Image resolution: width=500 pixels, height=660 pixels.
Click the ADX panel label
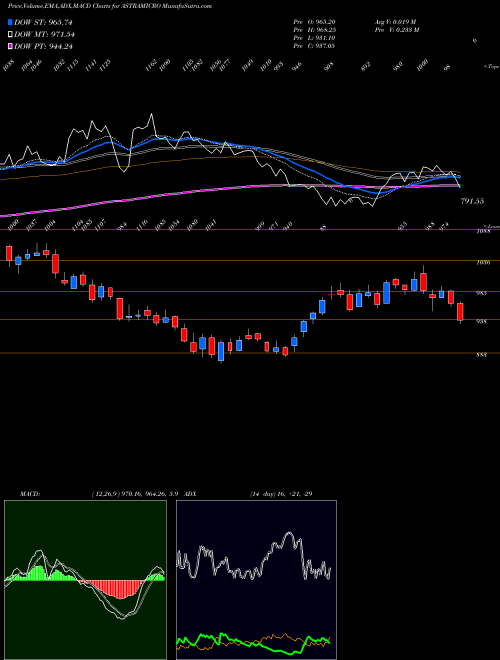[190, 494]
